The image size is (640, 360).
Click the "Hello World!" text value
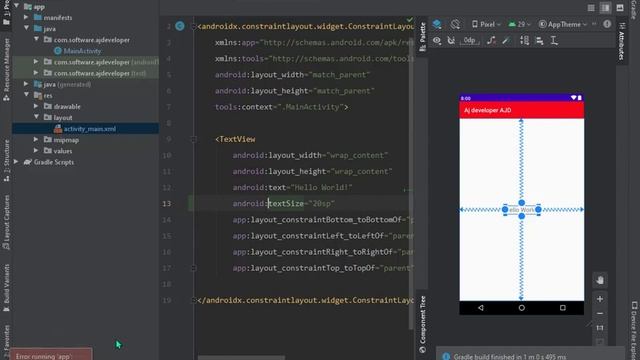coord(321,187)
